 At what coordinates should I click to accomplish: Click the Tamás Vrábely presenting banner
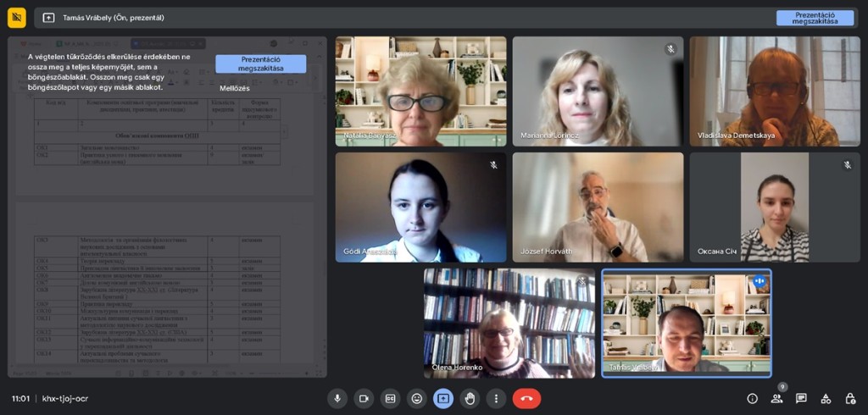pyautogui.click(x=114, y=17)
